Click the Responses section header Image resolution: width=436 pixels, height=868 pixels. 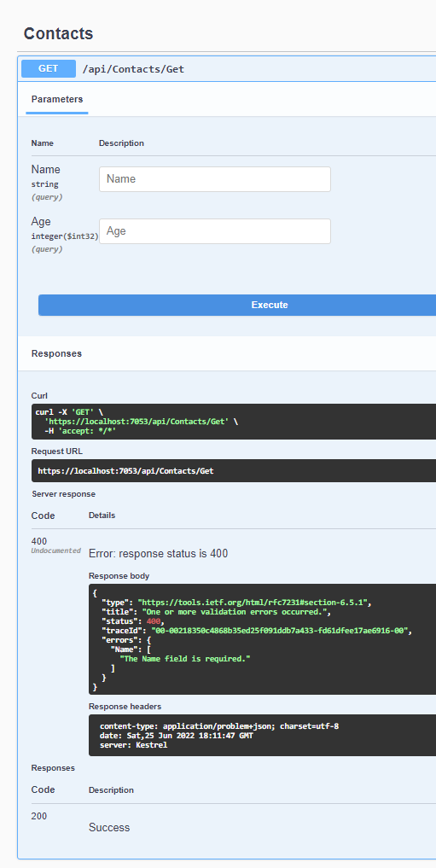coord(56,353)
